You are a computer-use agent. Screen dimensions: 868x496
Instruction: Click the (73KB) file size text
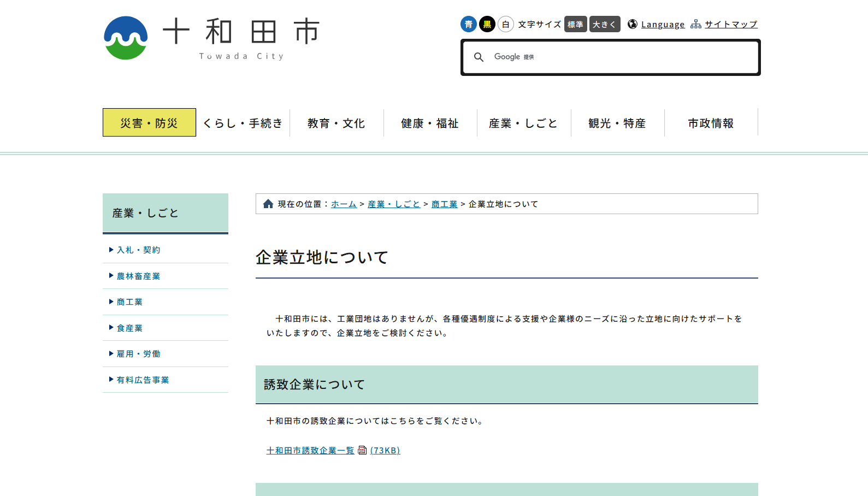tap(385, 450)
